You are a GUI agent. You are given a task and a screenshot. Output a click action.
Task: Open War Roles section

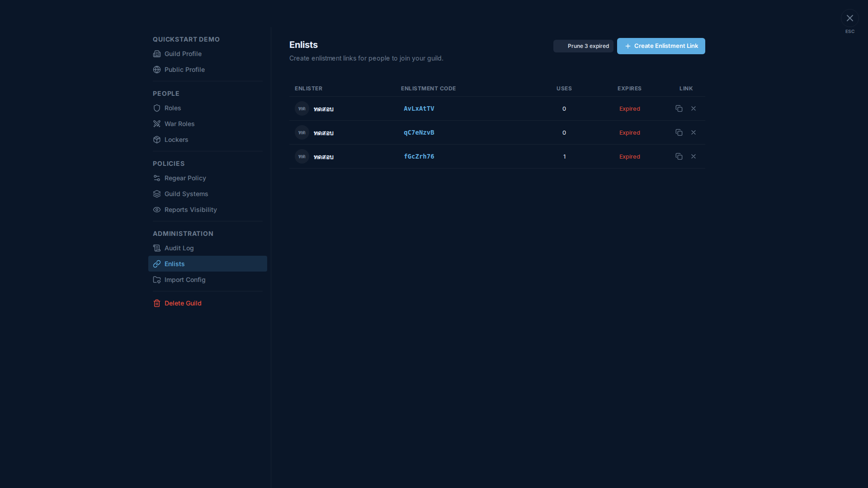pyautogui.click(x=208, y=124)
